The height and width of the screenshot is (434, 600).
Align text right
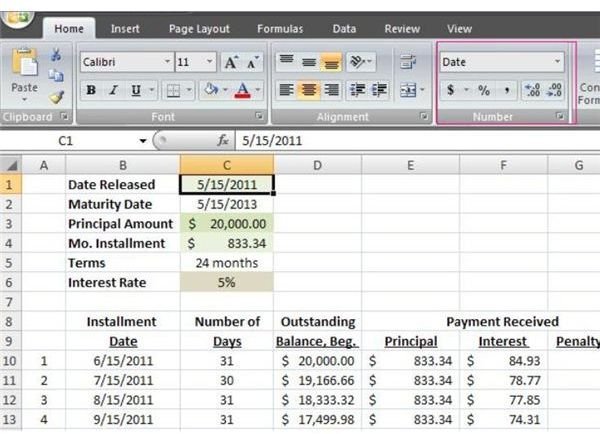[331, 90]
